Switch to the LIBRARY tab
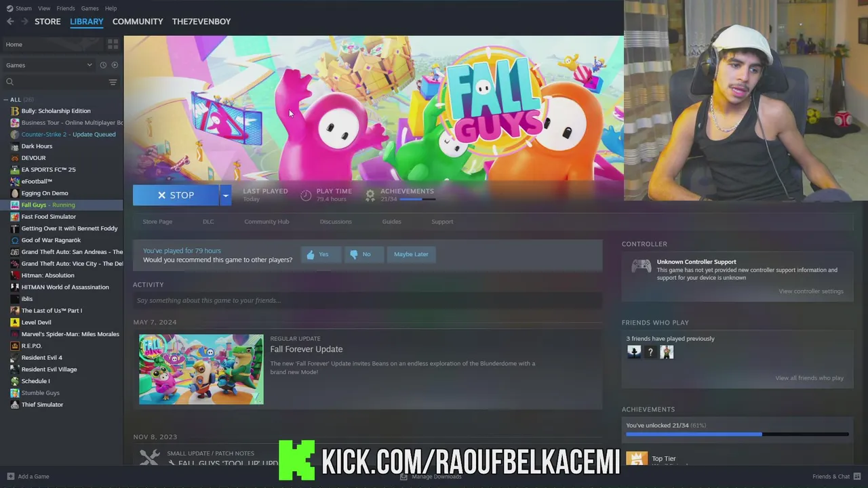 [x=87, y=22]
